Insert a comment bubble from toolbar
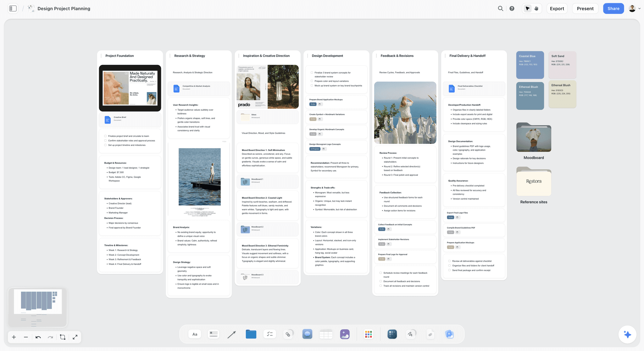644x351 pixels. coord(307,334)
